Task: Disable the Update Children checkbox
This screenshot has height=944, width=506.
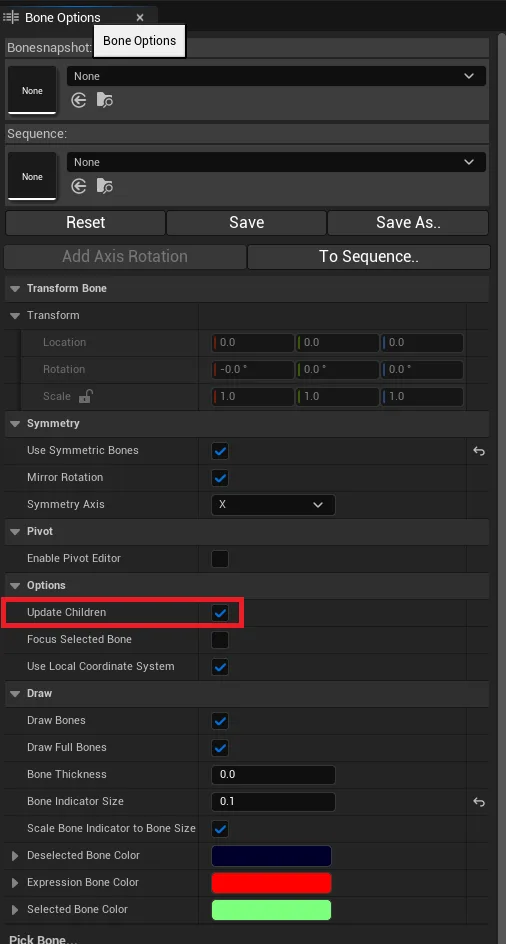Action: click(220, 613)
